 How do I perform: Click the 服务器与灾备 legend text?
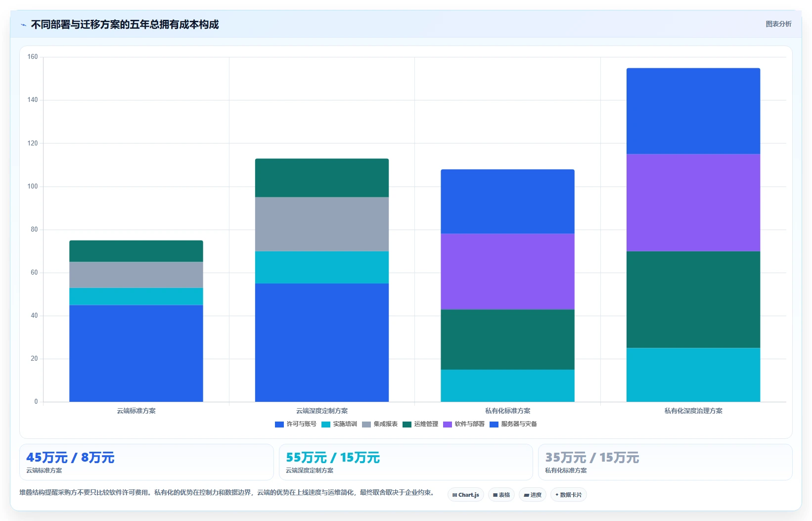coord(519,424)
